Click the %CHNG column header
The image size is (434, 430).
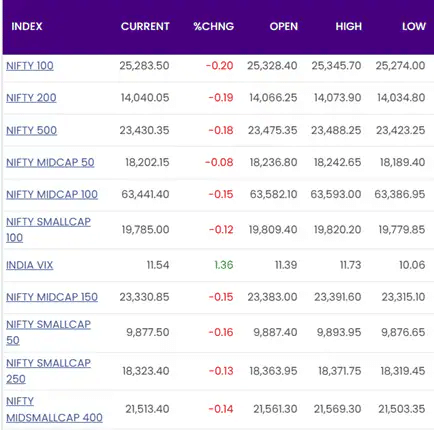[213, 26]
